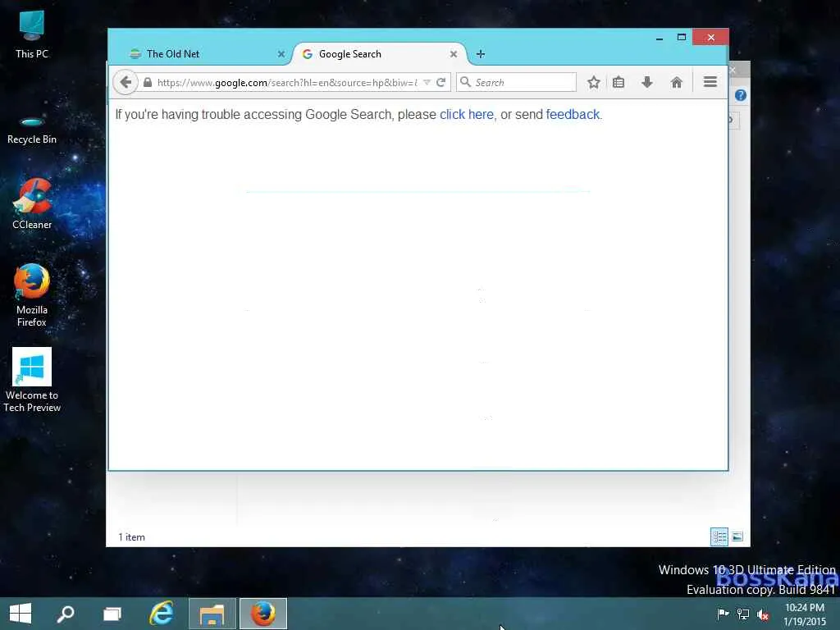Switch Explorer window to large icons view
840x630 pixels.
[737, 536]
